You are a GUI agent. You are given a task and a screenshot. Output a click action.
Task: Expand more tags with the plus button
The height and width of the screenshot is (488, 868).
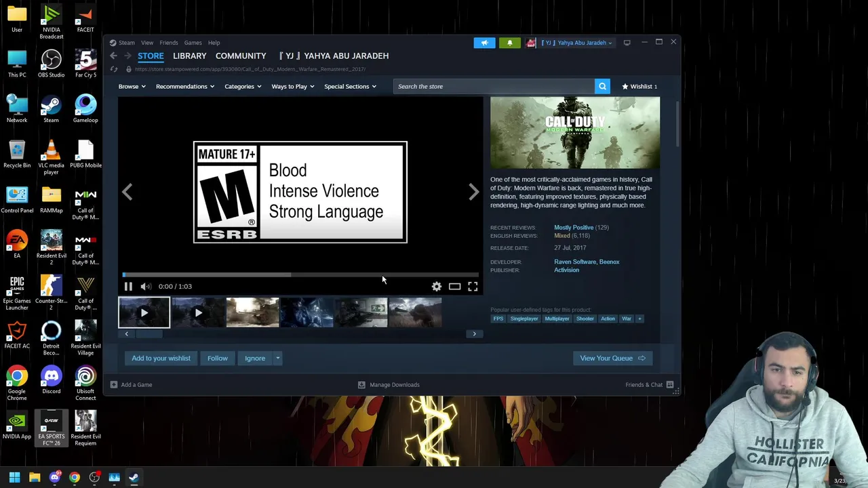(639, 319)
